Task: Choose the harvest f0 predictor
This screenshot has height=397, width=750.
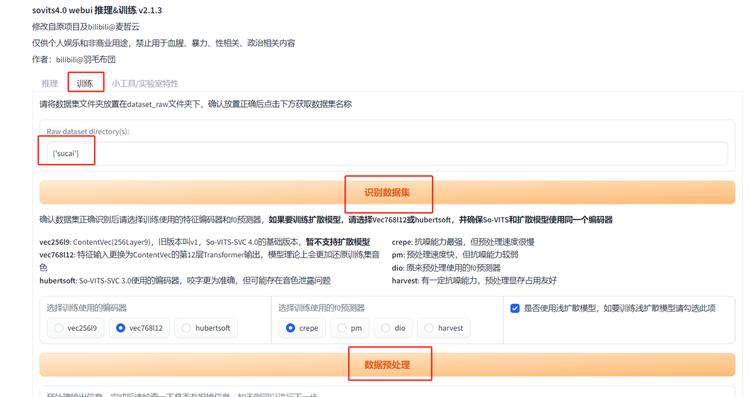Action: click(443, 328)
